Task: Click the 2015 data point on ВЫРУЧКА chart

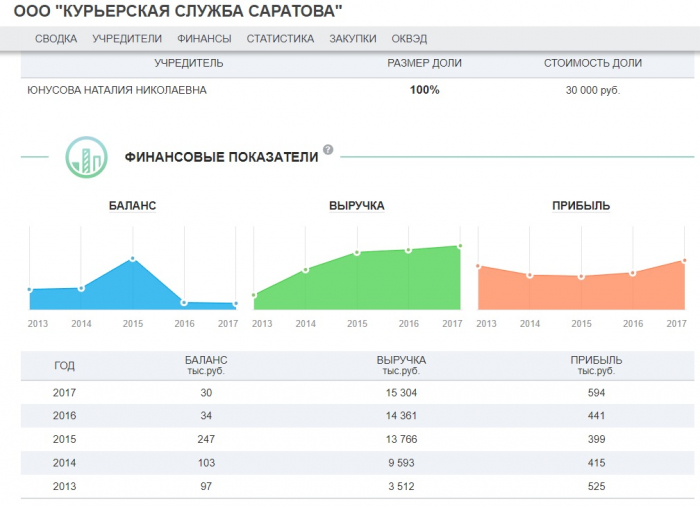Action: click(357, 253)
